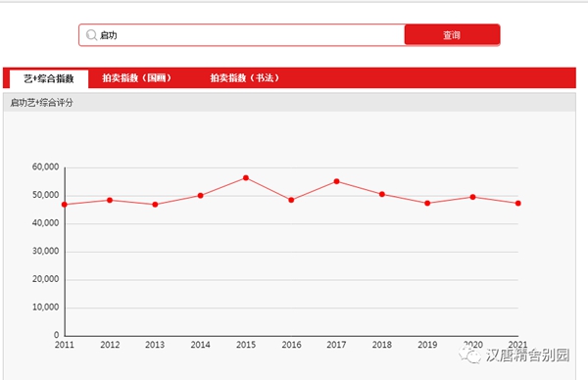The image size is (588, 380).
Task: Click the 2012 data point on chart
Action: (x=110, y=200)
